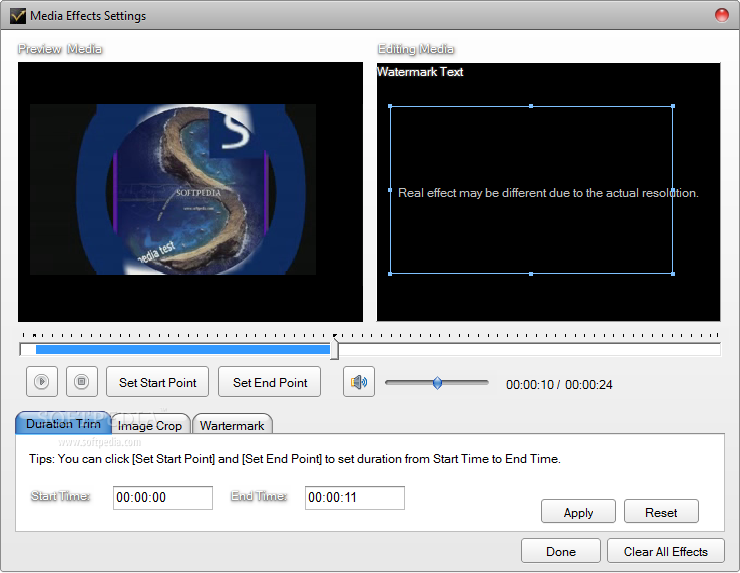Screen dimensions: 740x573
Task: Mute audio with the speaker icon
Action: (x=359, y=381)
